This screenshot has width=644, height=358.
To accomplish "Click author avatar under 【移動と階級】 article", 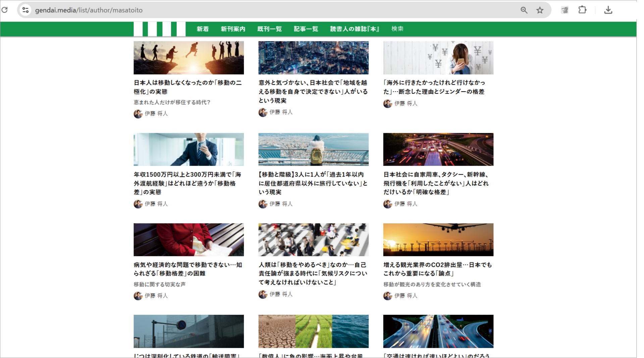I will coord(263,204).
